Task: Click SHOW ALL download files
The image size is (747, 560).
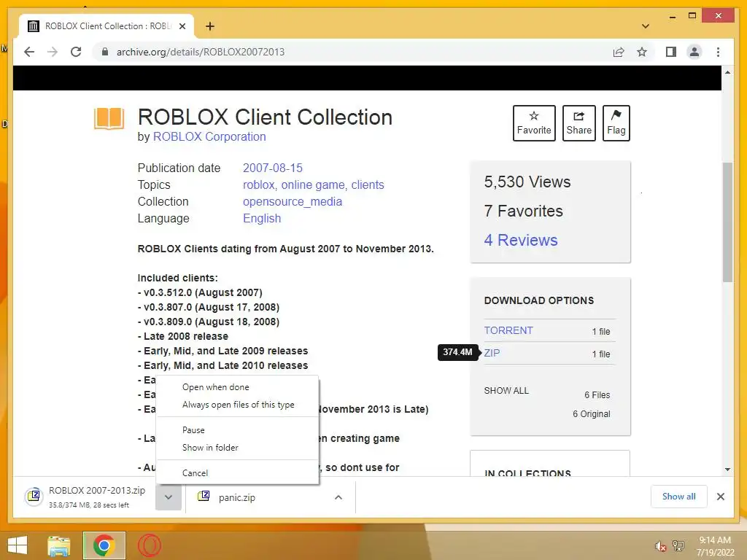Action: [x=506, y=391]
